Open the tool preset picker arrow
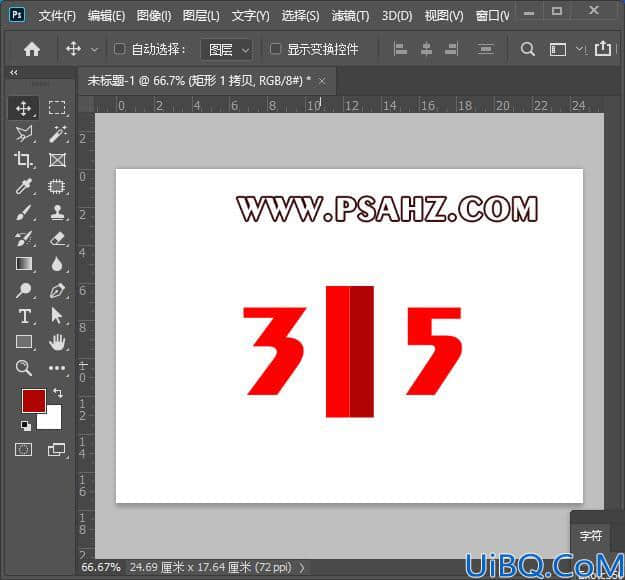 point(94,50)
